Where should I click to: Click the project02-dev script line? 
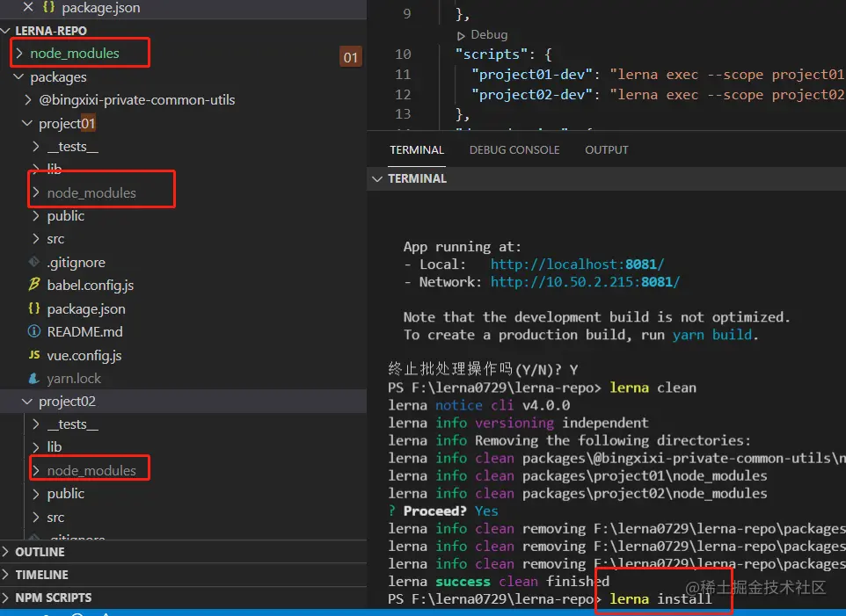(657, 95)
